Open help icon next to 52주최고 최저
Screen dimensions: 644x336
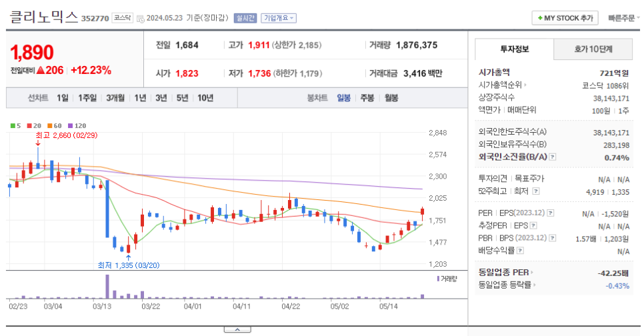(x=535, y=191)
